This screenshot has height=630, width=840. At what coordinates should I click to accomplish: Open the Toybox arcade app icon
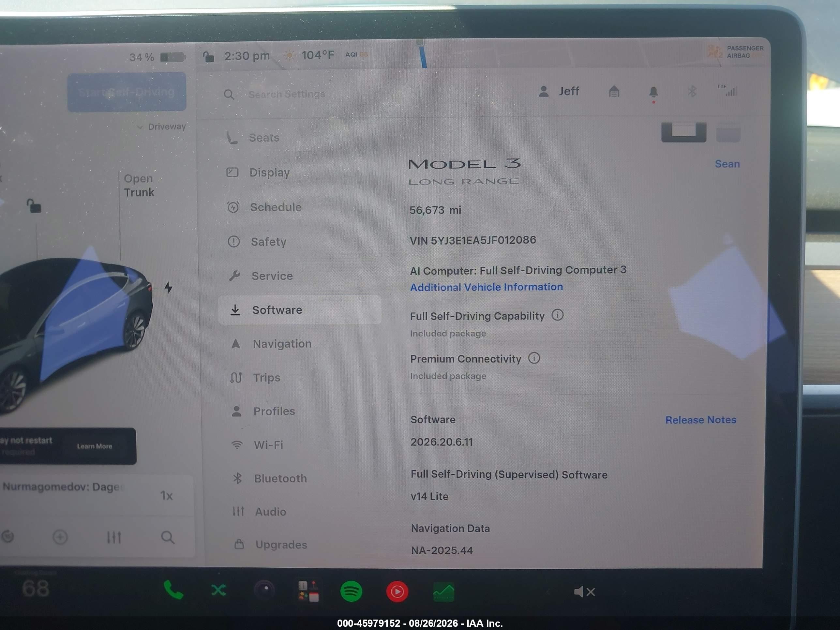[308, 591]
